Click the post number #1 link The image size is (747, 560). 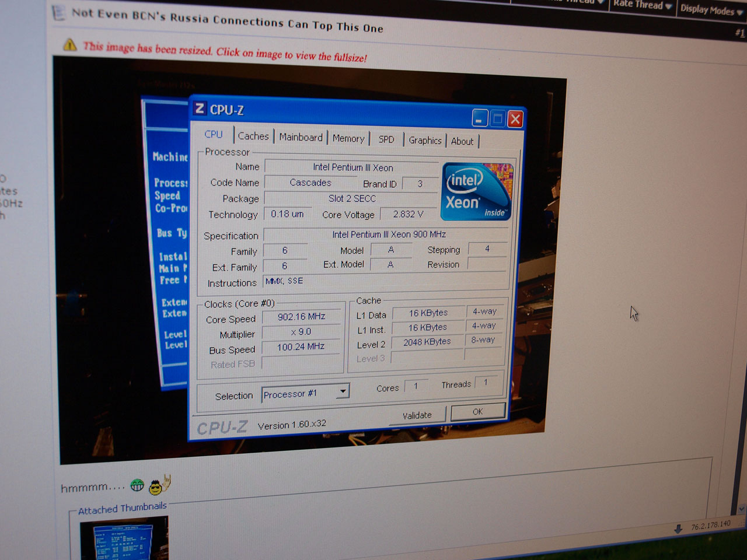click(739, 33)
